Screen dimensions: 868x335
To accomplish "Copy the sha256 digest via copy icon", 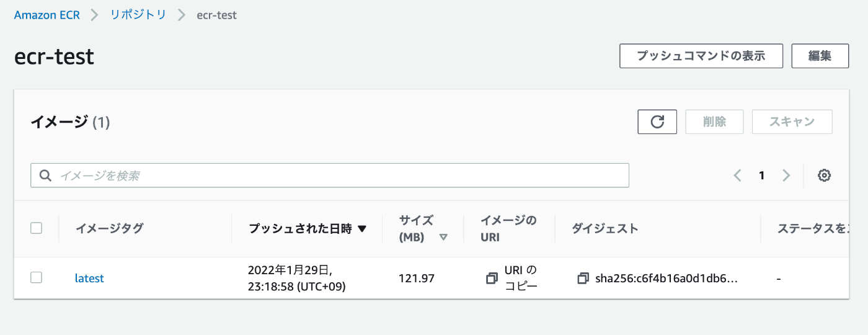I will pyautogui.click(x=583, y=279).
